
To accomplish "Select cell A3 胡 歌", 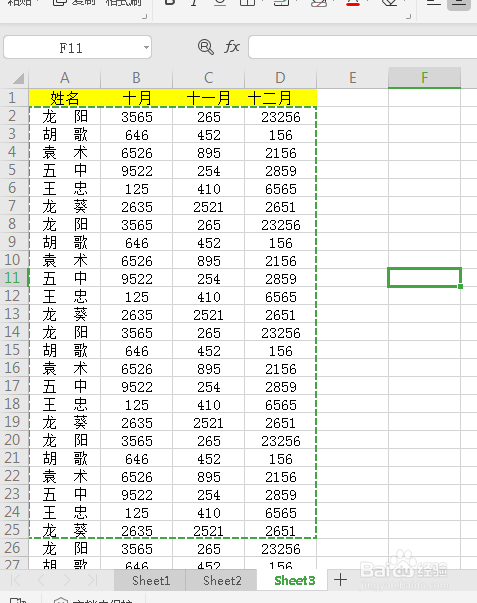I will pyautogui.click(x=65, y=134).
